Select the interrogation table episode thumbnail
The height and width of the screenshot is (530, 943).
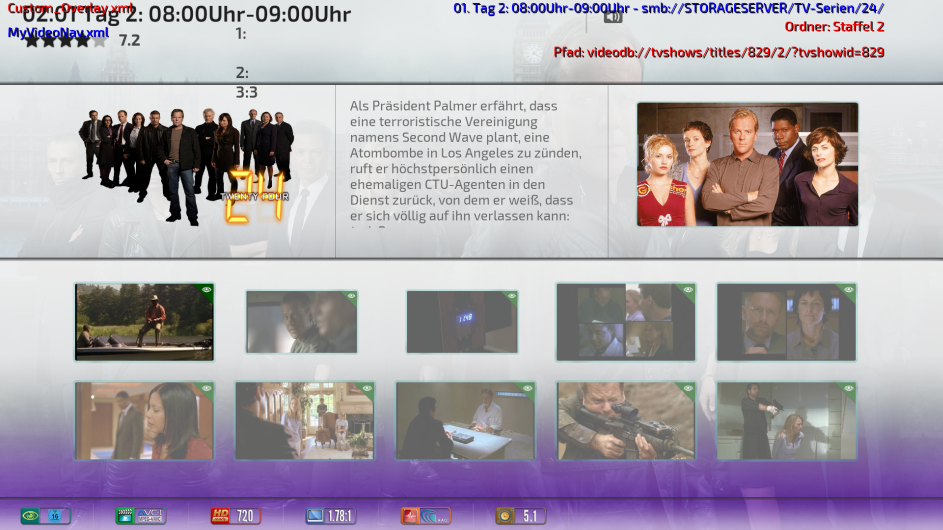465,421
